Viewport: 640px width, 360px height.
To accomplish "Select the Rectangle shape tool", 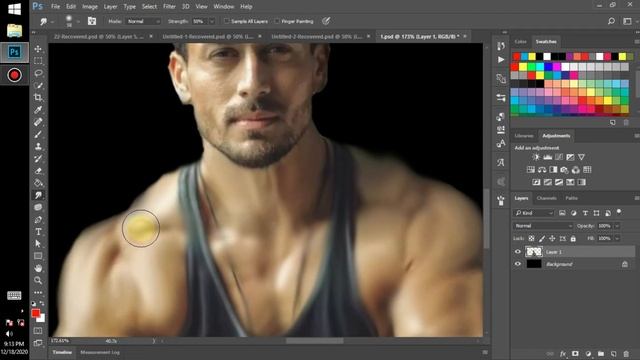I will [38, 256].
